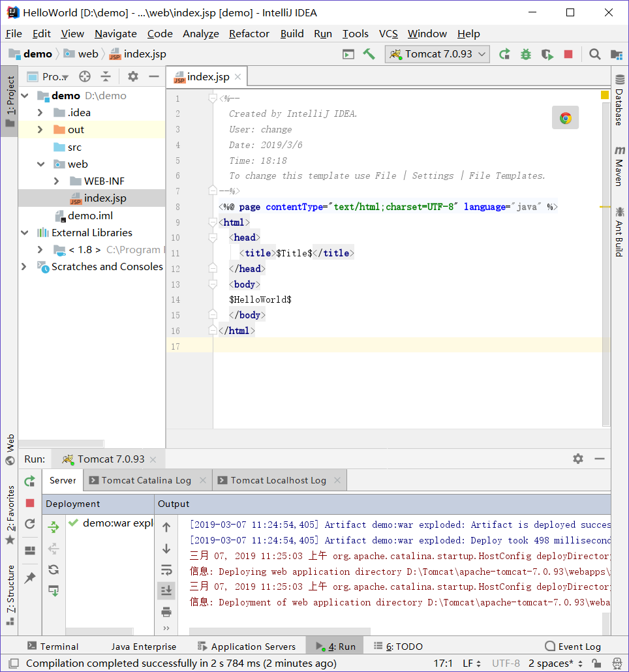This screenshot has height=672, width=629.
Task: Run Tomcat with Coverage
Action: tap(547, 54)
